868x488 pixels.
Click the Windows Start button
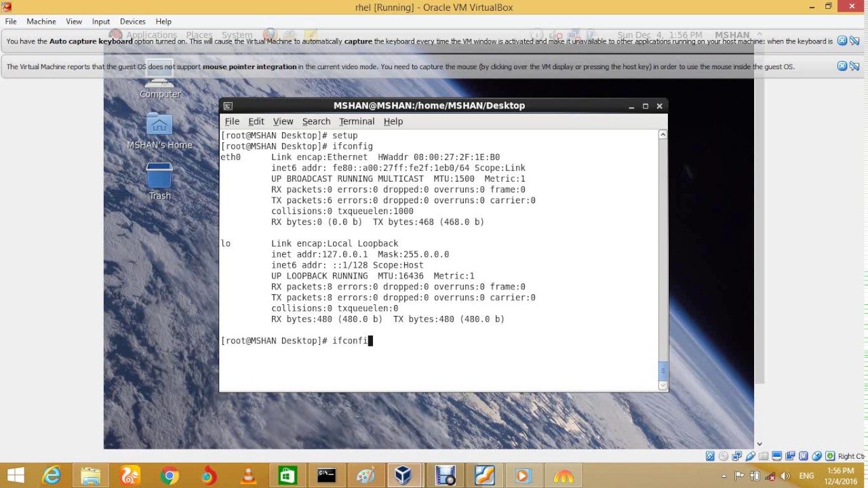tap(16, 476)
